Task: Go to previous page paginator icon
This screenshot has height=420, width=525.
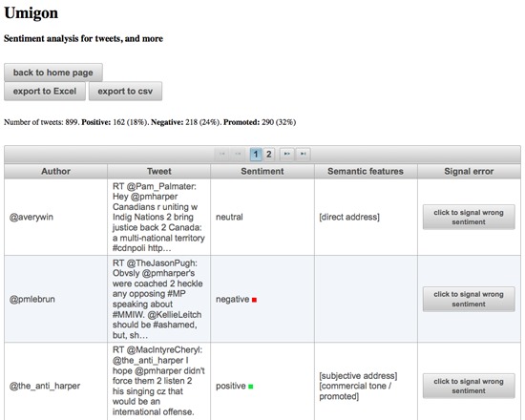Action: click(238, 154)
